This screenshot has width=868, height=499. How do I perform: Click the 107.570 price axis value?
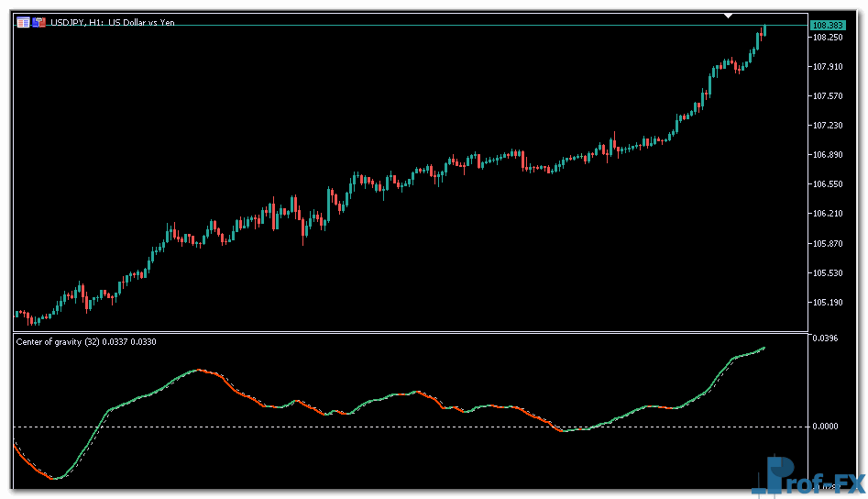828,96
